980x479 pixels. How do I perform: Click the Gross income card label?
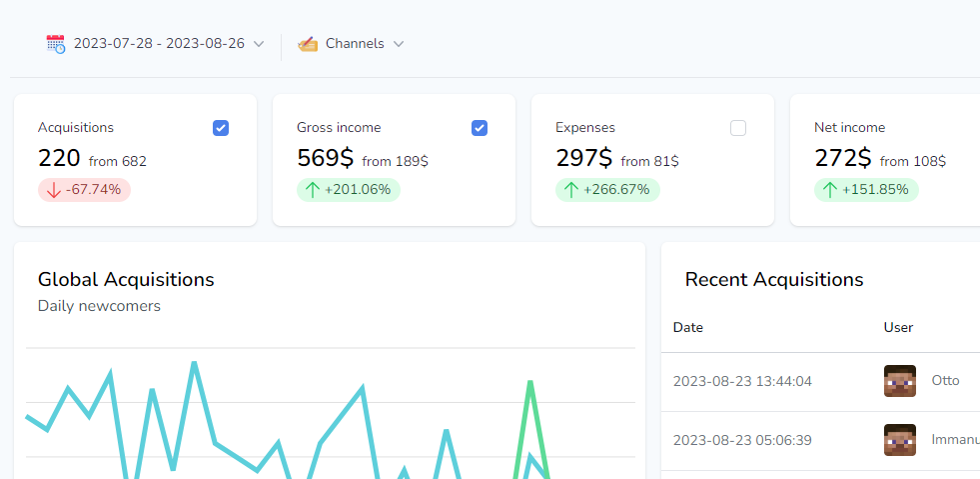point(339,128)
